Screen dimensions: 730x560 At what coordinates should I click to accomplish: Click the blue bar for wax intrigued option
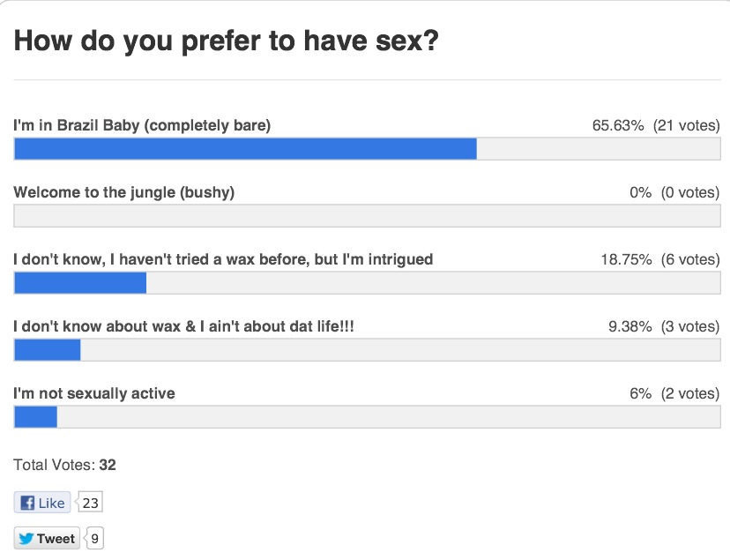[x=80, y=283]
